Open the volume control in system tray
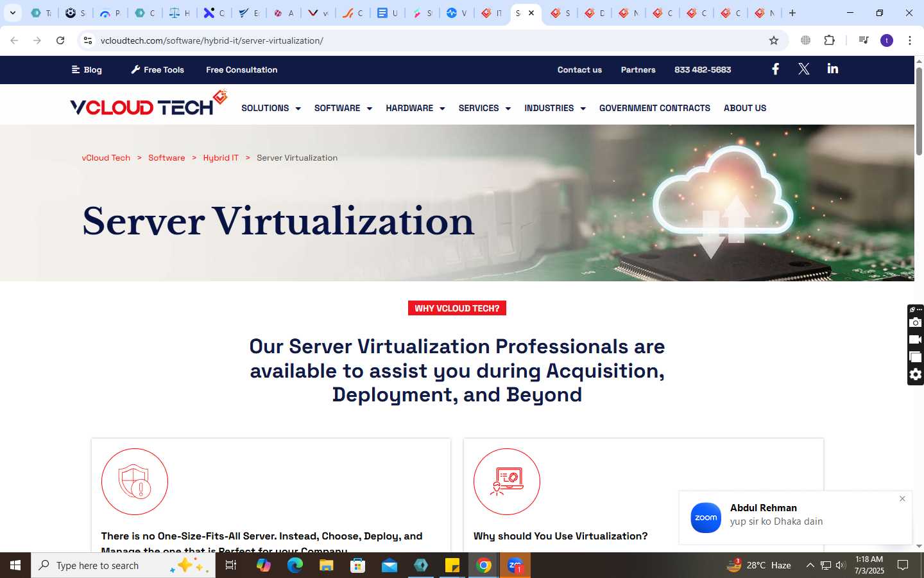924x578 pixels. 841,565
